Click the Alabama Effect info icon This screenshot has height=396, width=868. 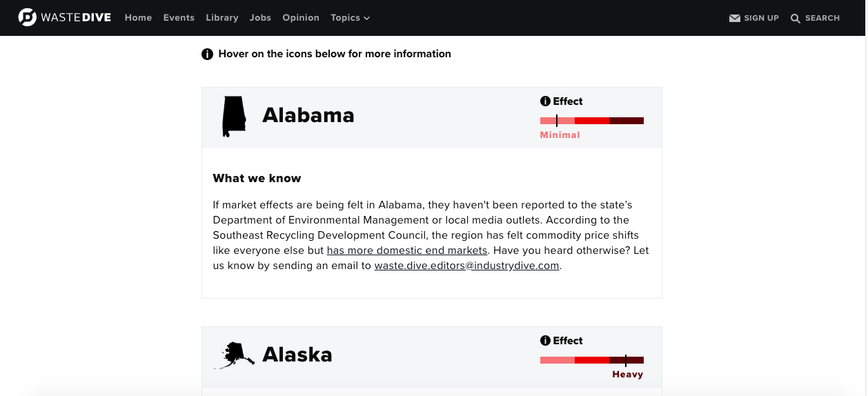point(545,101)
